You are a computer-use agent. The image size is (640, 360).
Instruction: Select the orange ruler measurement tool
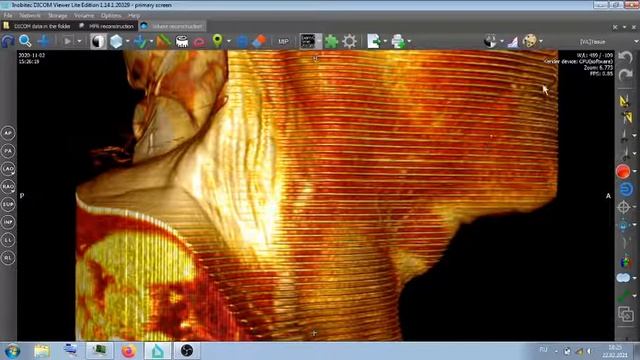163,41
